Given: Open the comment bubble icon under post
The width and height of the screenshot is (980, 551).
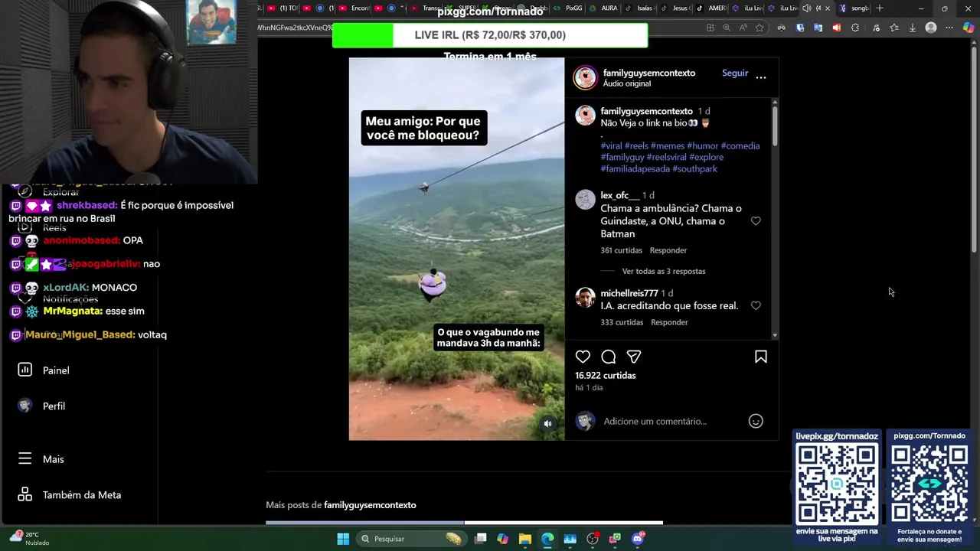Looking at the screenshot, I should point(609,357).
